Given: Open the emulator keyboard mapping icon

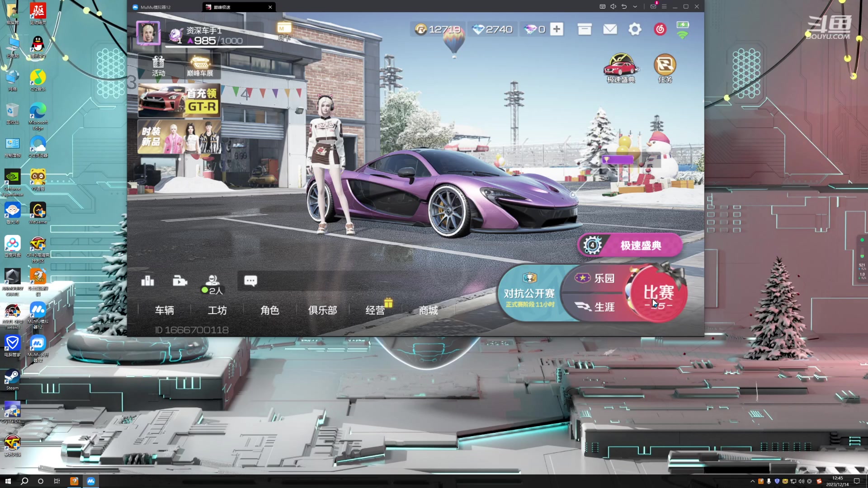Looking at the screenshot, I should click(x=603, y=7).
